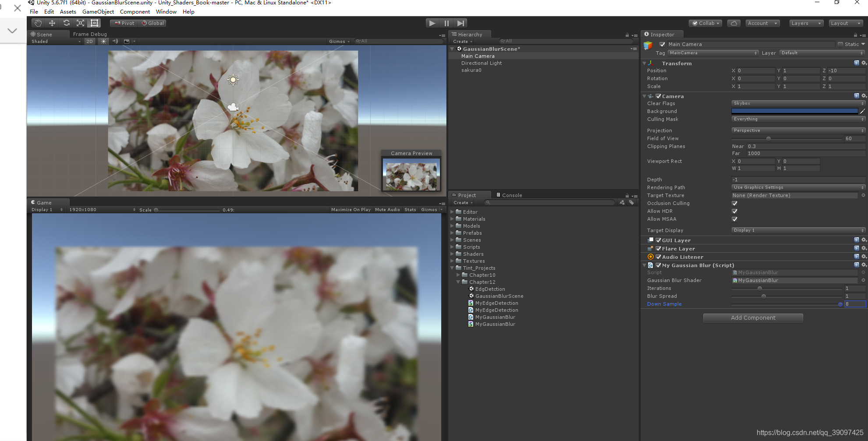
Task: Open the Layers dropdown in toolbar
Action: [x=806, y=23]
